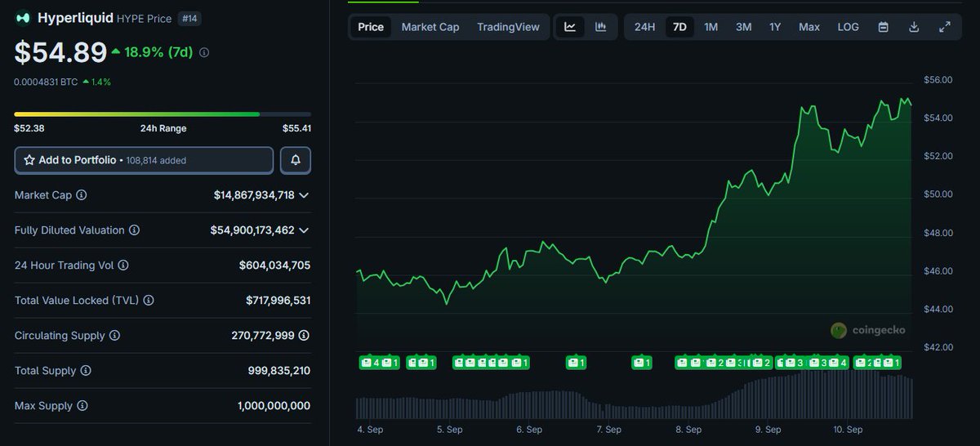Select the Price chart tab
The width and height of the screenshot is (980, 446).
coord(371,27)
